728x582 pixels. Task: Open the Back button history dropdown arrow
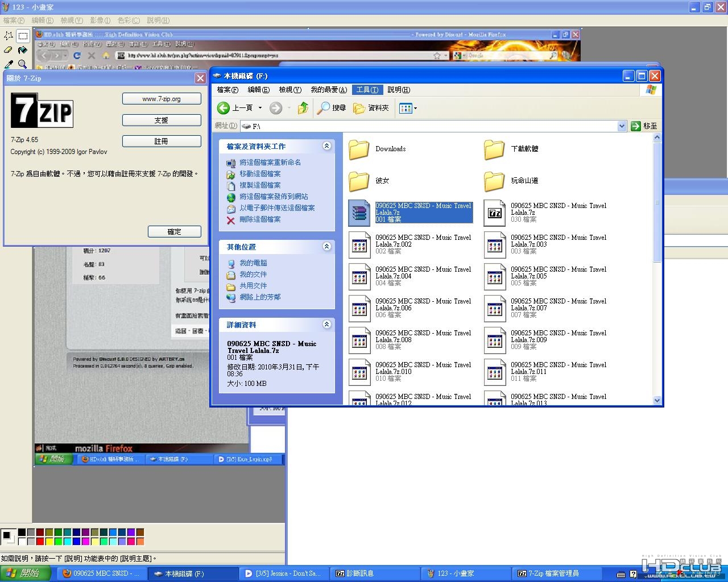pos(260,108)
